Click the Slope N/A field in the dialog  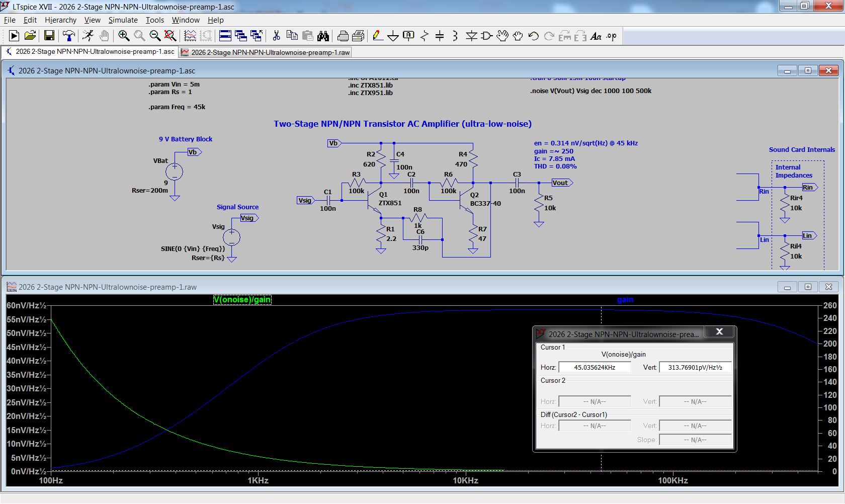695,440
